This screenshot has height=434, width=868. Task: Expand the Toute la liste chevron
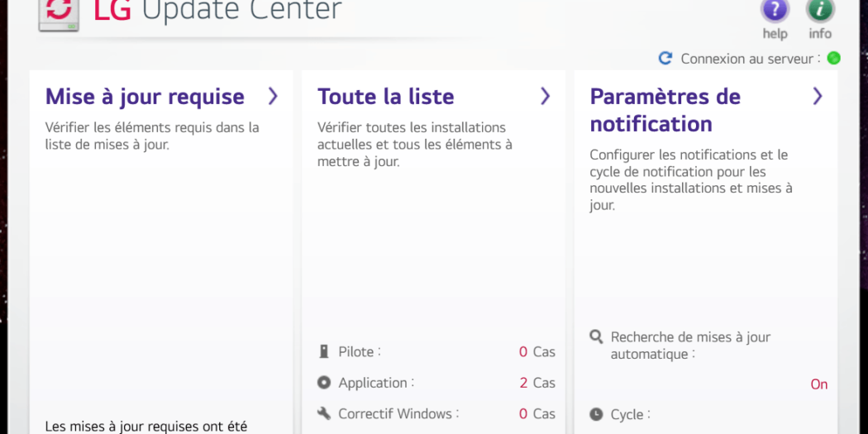coord(545,97)
